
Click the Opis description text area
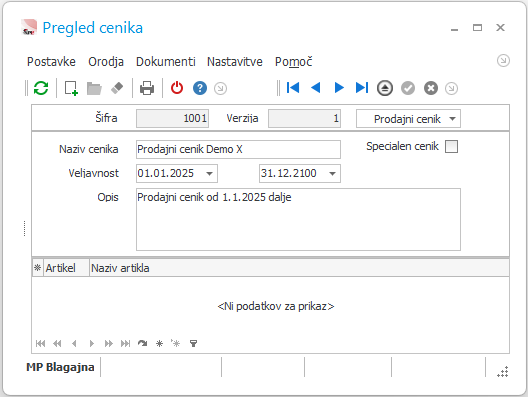pos(298,220)
